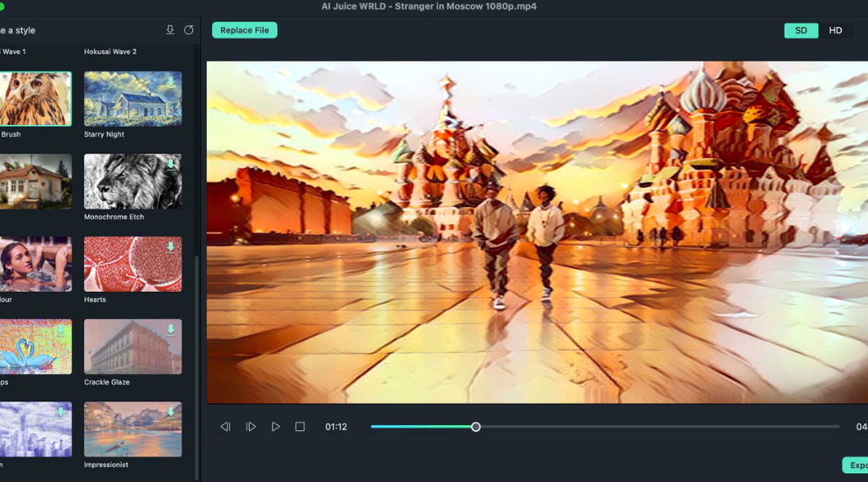Image resolution: width=868 pixels, height=482 pixels.
Task: Click download arrow on city skyline thumbnail
Action: click(60, 412)
